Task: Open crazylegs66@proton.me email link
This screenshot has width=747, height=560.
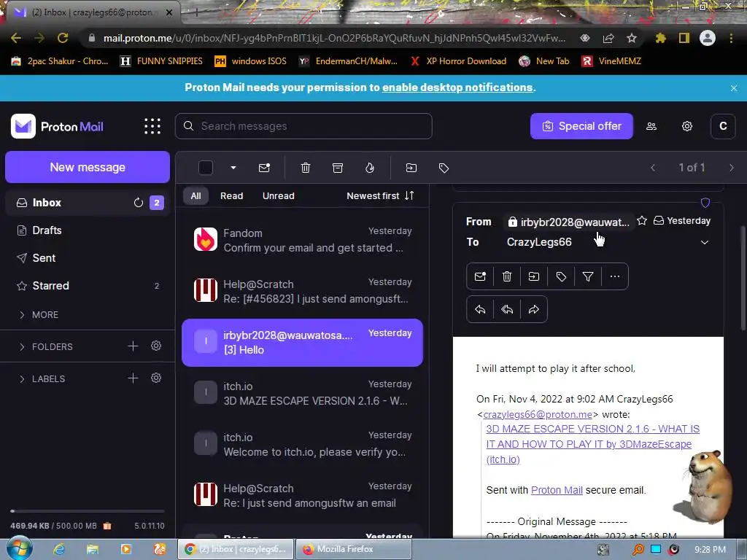Action: point(538,414)
